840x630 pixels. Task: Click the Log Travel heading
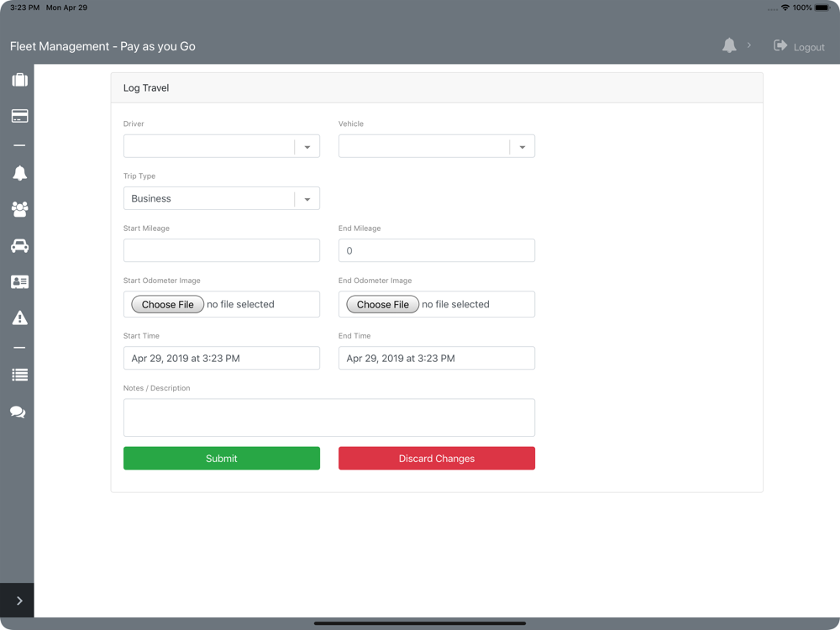(145, 88)
